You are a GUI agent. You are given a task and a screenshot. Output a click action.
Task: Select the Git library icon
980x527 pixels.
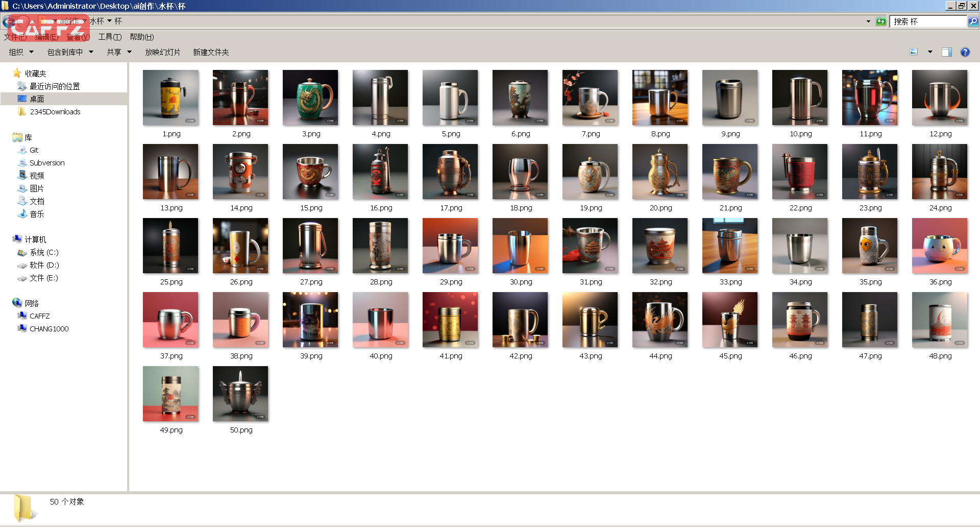22,150
